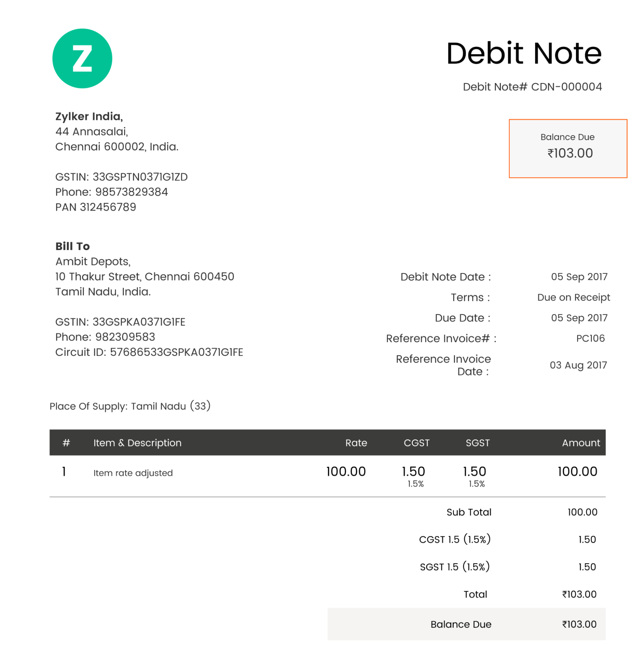Select reference invoice number PC106
The image size is (644, 672).
590,339
